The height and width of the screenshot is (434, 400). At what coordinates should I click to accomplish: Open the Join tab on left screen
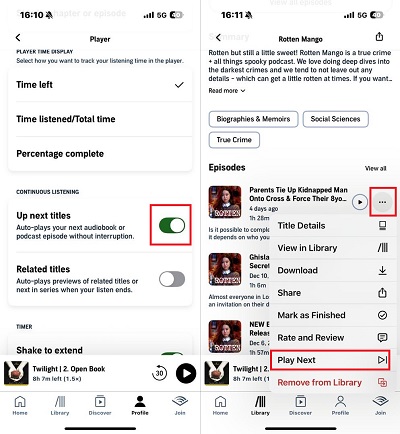click(x=180, y=405)
